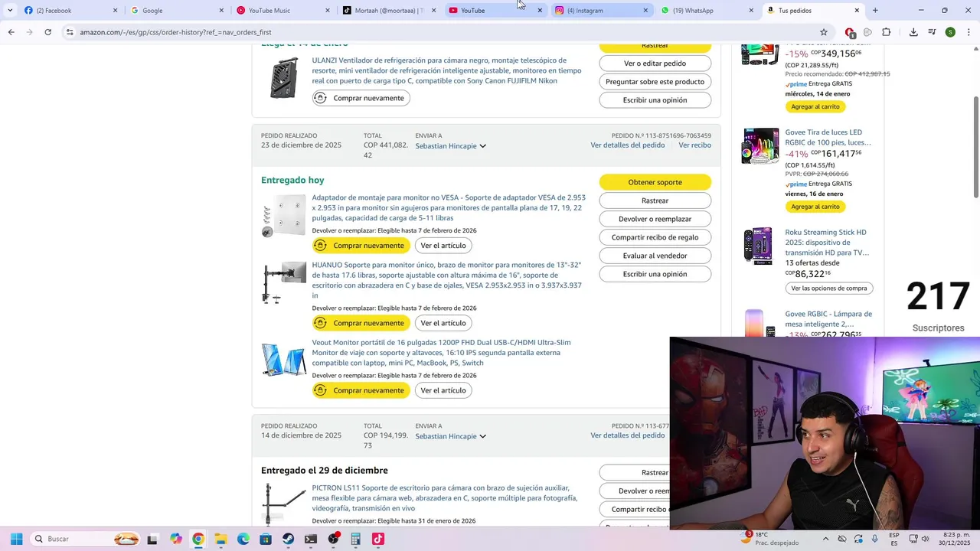Open the green S profile avatar
This screenshot has height=551, width=980.
(x=950, y=32)
